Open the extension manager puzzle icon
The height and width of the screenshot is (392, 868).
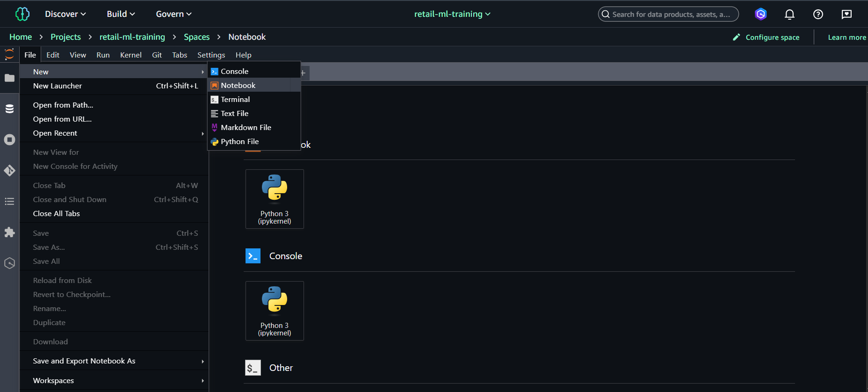coord(9,232)
